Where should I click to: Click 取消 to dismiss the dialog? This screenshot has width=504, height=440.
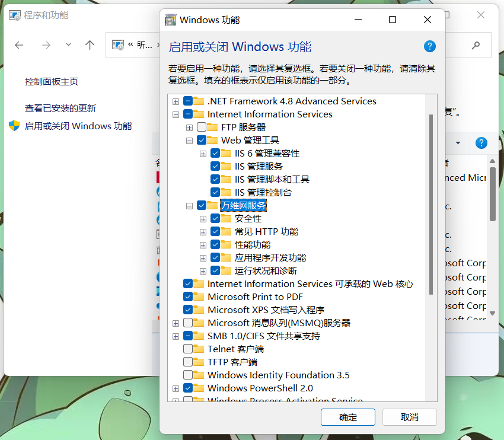point(410,417)
